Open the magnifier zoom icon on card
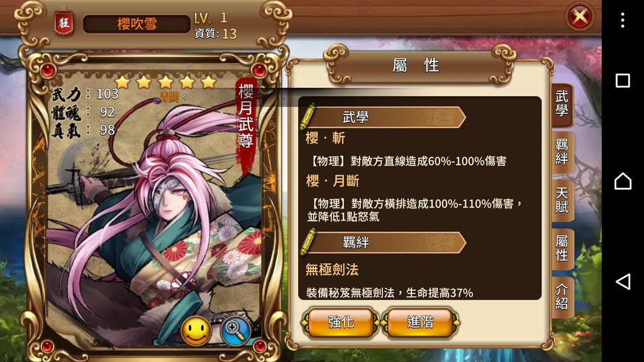This screenshot has width=644, height=362. [235, 331]
